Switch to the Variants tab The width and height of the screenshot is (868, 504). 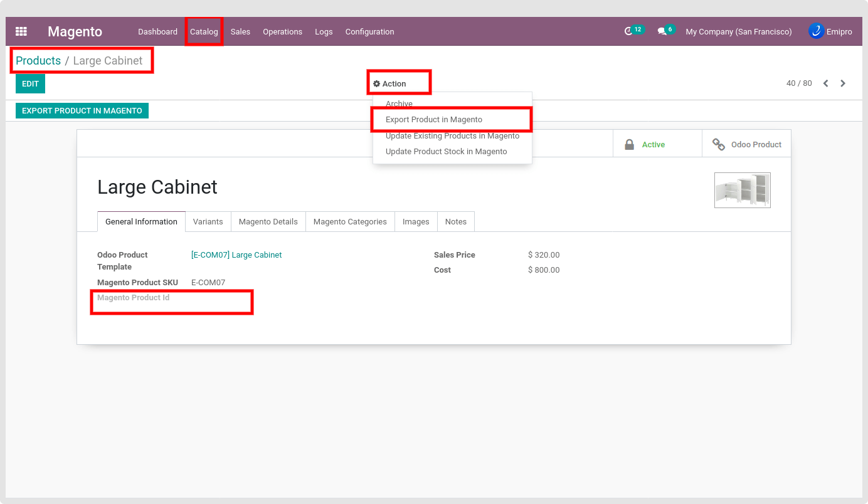tap(208, 221)
